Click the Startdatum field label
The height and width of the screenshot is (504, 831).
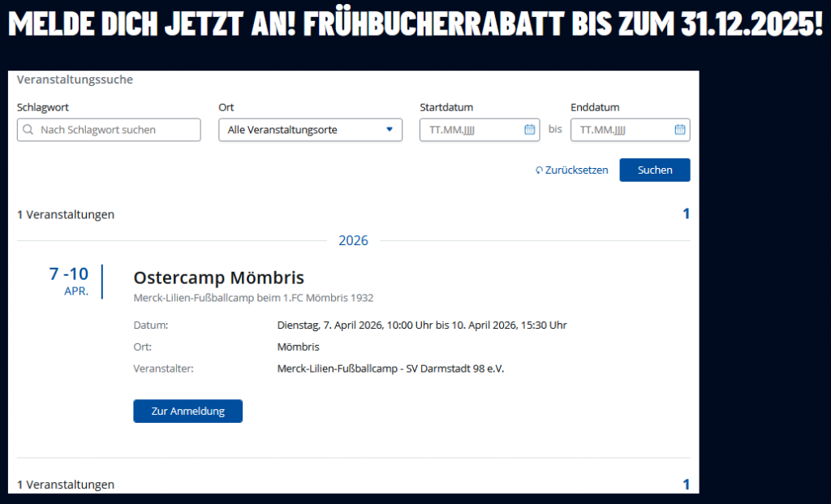click(x=446, y=107)
